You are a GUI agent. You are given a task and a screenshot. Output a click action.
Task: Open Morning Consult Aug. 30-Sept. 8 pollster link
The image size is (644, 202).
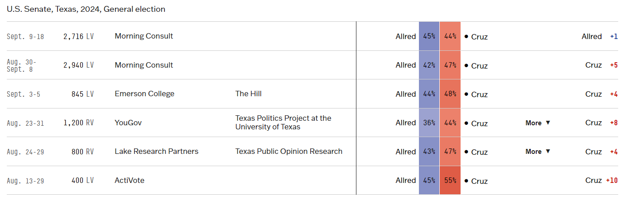pos(144,65)
